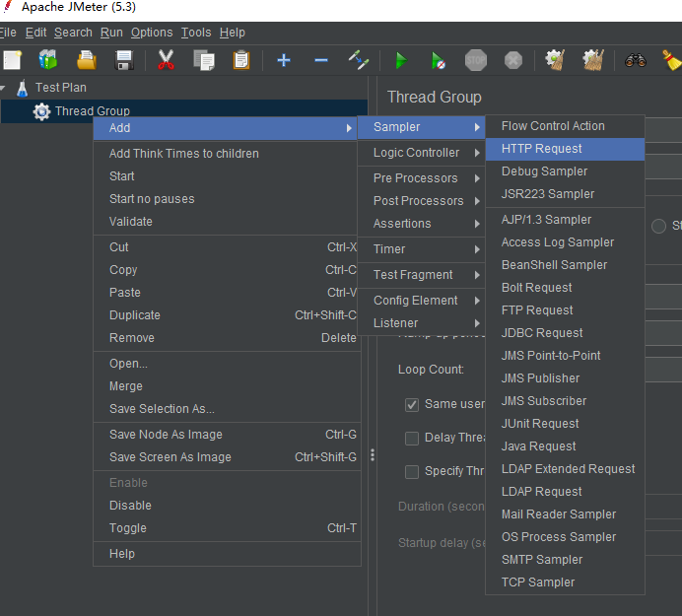The width and height of the screenshot is (682, 616).
Task: Select Disable in context menu
Action: [x=227, y=506]
